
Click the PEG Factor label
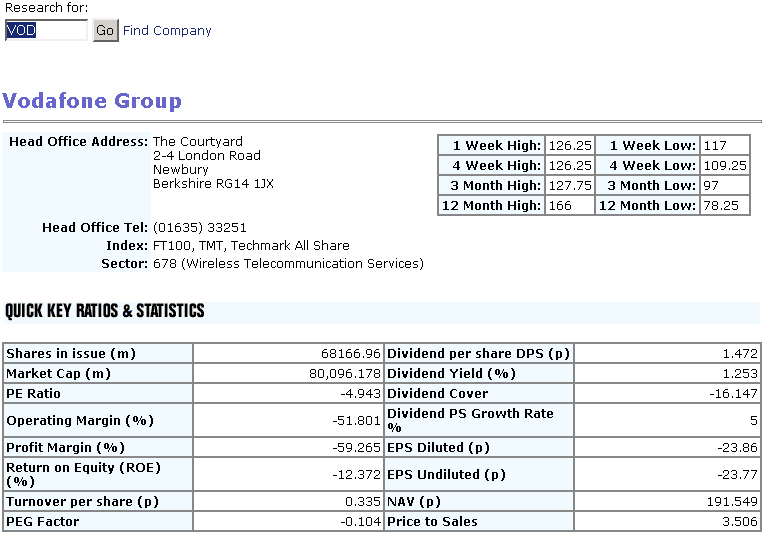click(x=43, y=522)
